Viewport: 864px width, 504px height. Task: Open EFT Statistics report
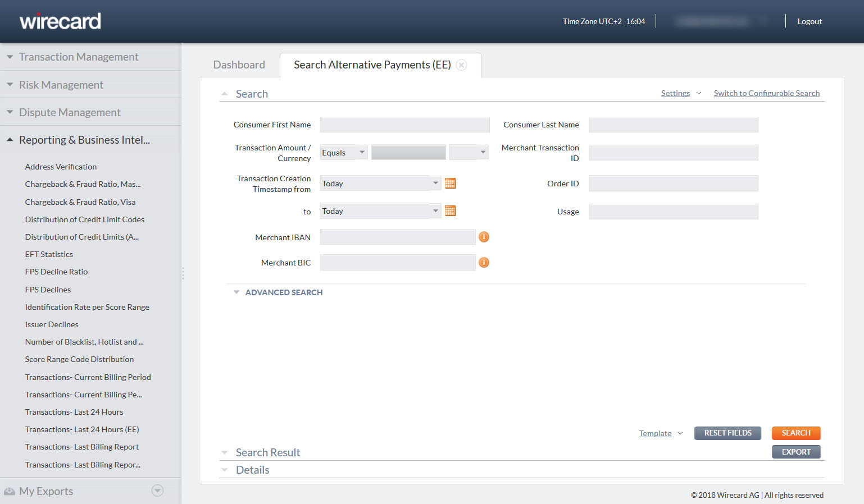pyautogui.click(x=49, y=254)
